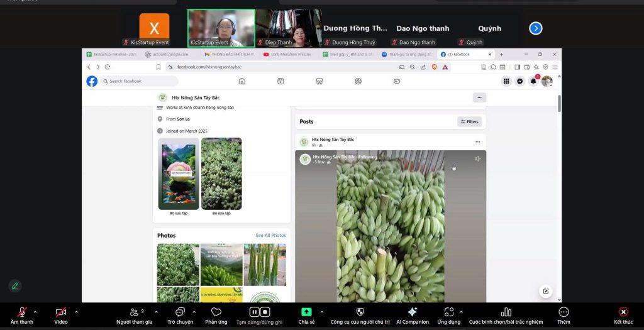Screen dimensions: 644x330
Task: Unmute microphone with the Âm thanh button
Action: [x=21, y=312]
